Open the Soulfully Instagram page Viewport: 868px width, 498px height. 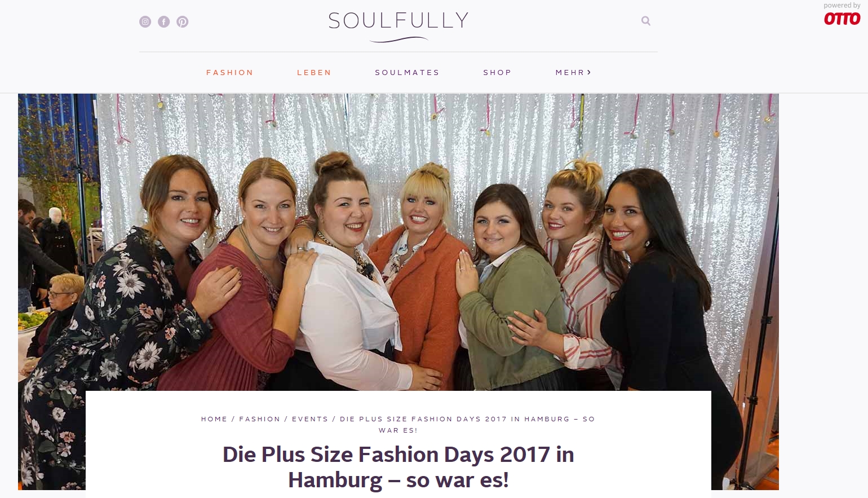(x=145, y=22)
